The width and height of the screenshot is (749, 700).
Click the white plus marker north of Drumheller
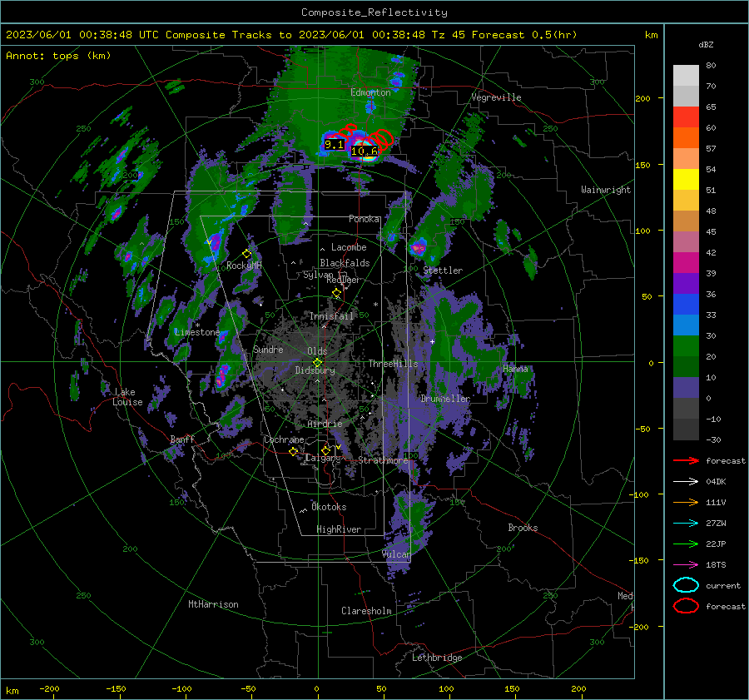point(432,341)
